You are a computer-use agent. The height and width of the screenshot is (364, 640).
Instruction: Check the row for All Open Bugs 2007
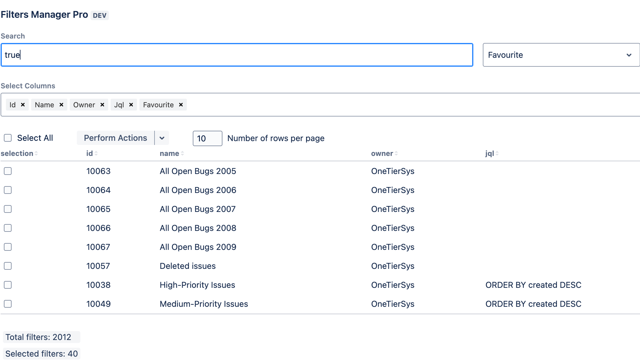8,209
